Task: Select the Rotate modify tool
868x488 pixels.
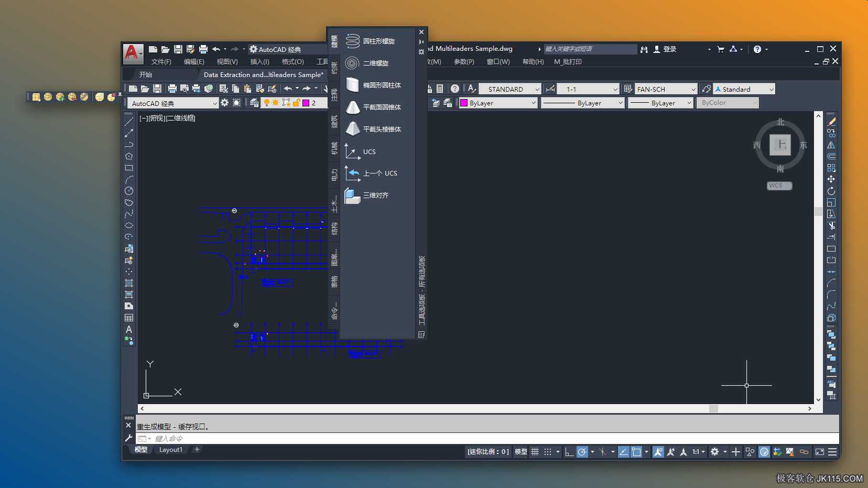Action: pyautogui.click(x=831, y=191)
